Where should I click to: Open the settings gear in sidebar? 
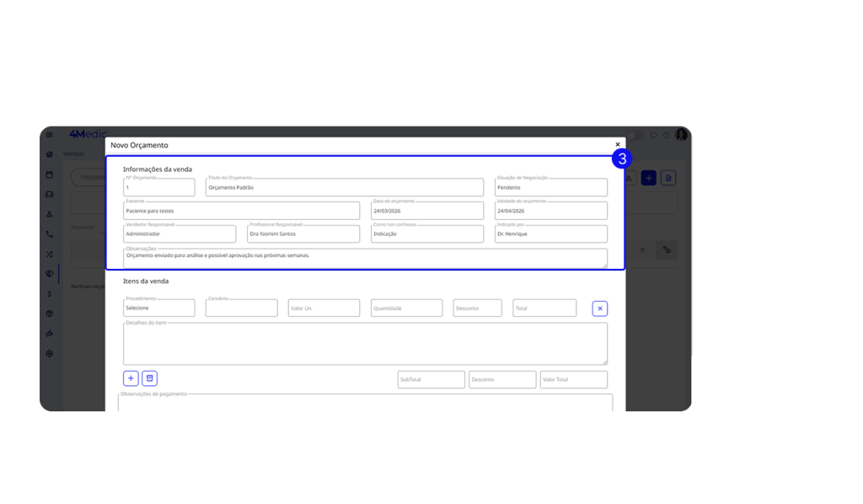click(x=50, y=353)
